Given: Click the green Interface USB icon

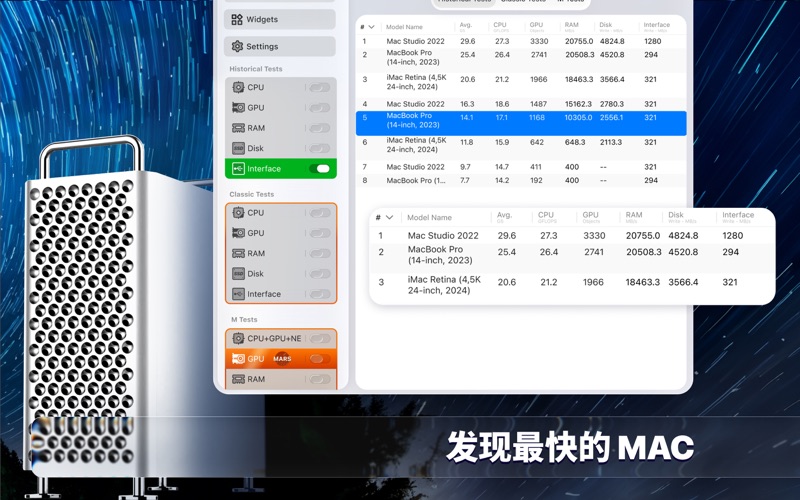Looking at the screenshot, I should [238, 169].
